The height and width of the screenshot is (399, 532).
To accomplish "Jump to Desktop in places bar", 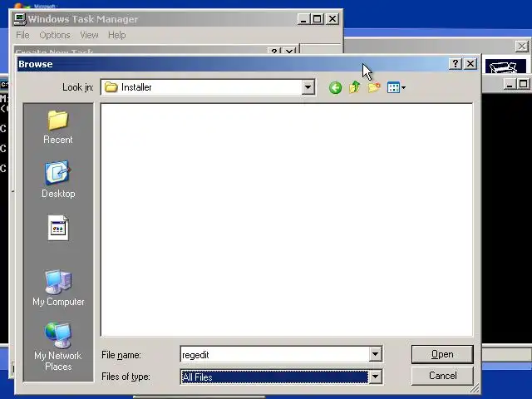I will point(58,180).
